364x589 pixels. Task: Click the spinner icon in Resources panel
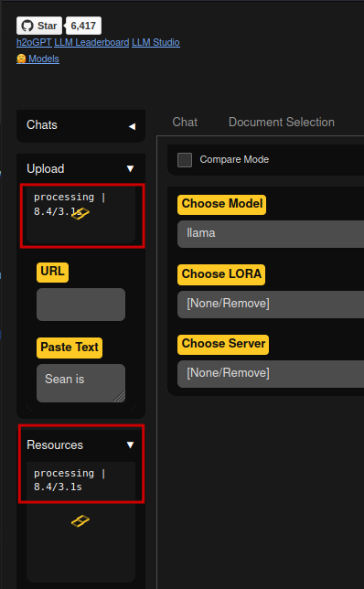coord(80,521)
